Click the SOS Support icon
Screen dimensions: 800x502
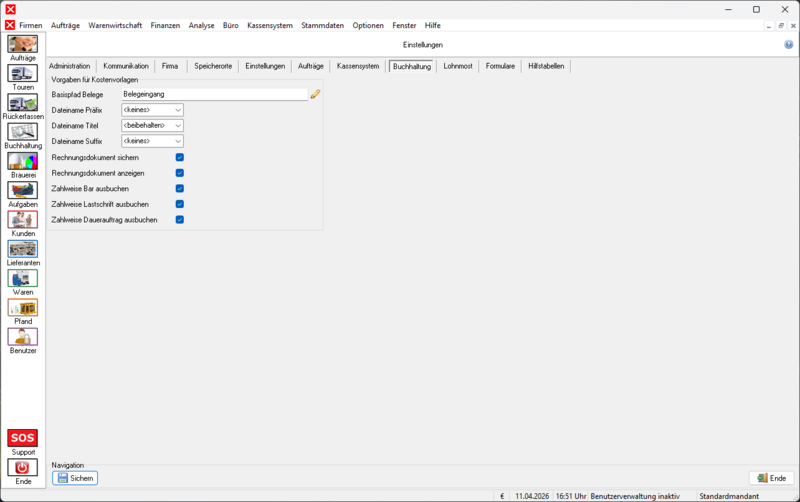click(22, 438)
